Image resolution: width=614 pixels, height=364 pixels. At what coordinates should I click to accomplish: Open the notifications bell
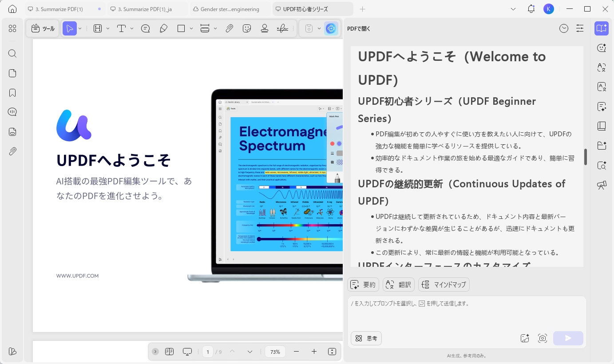point(531,9)
